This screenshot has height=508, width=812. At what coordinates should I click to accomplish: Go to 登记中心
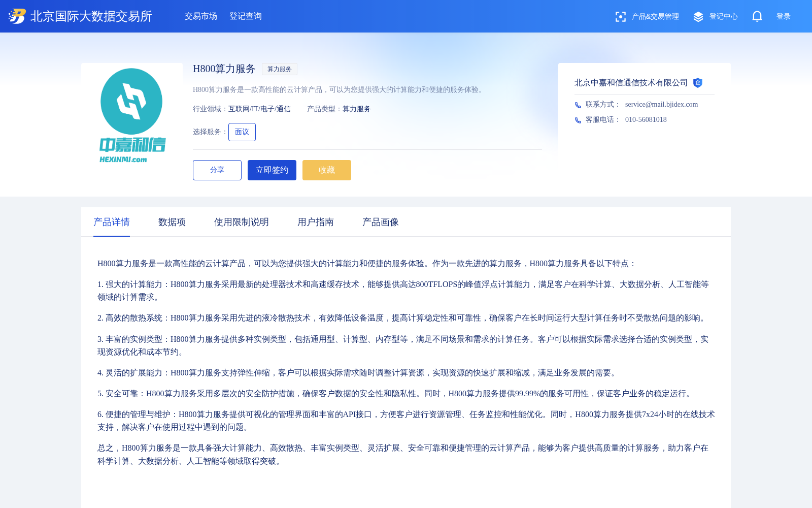pyautogui.click(x=724, y=17)
